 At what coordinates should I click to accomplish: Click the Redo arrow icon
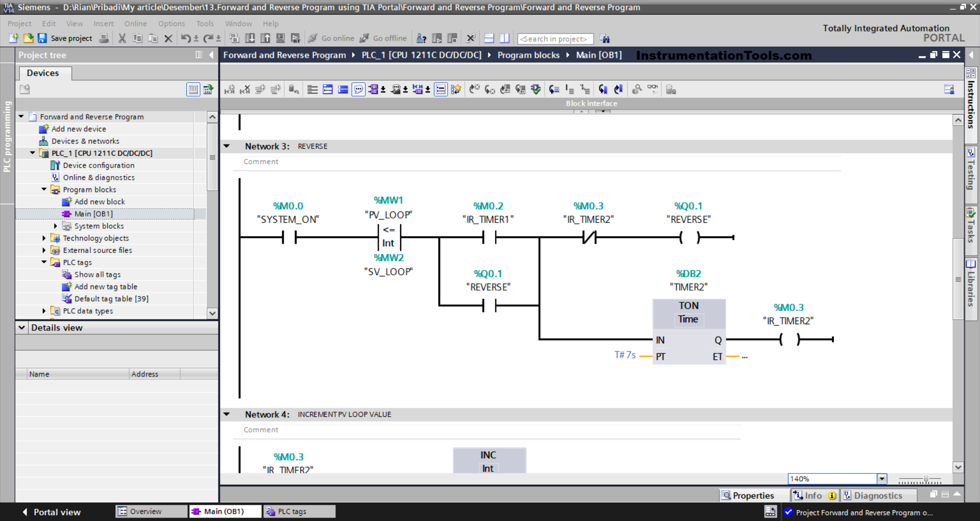(x=208, y=38)
